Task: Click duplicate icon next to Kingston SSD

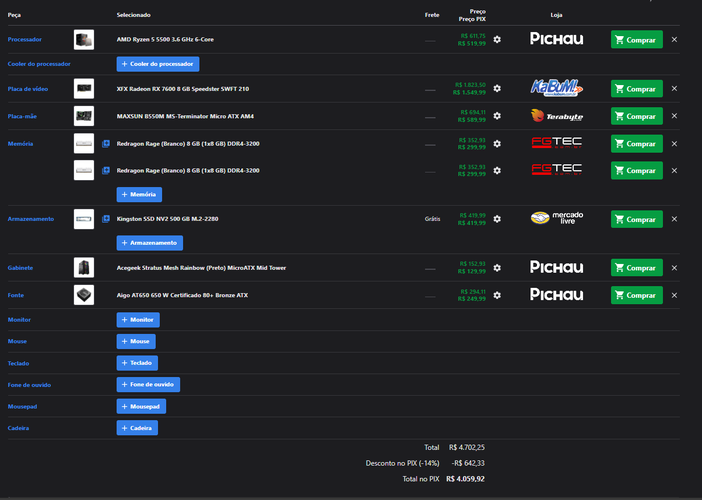Action: pyautogui.click(x=106, y=219)
